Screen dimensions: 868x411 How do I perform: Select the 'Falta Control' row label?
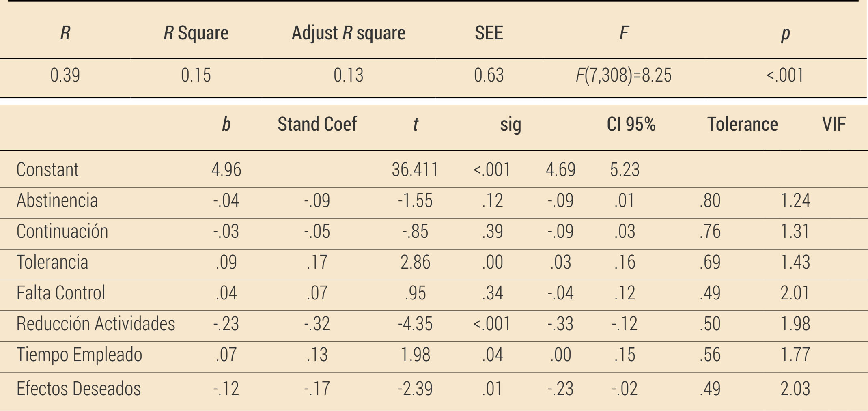click(x=61, y=293)
